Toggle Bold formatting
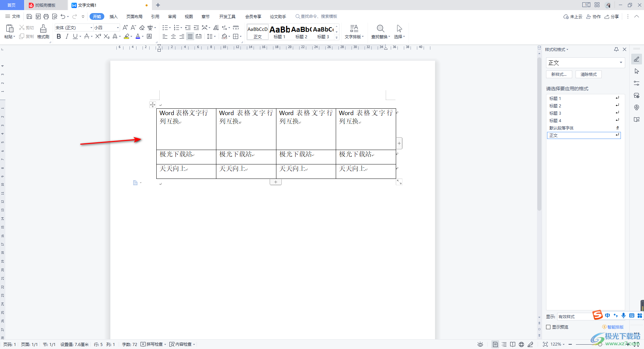 point(59,37)
